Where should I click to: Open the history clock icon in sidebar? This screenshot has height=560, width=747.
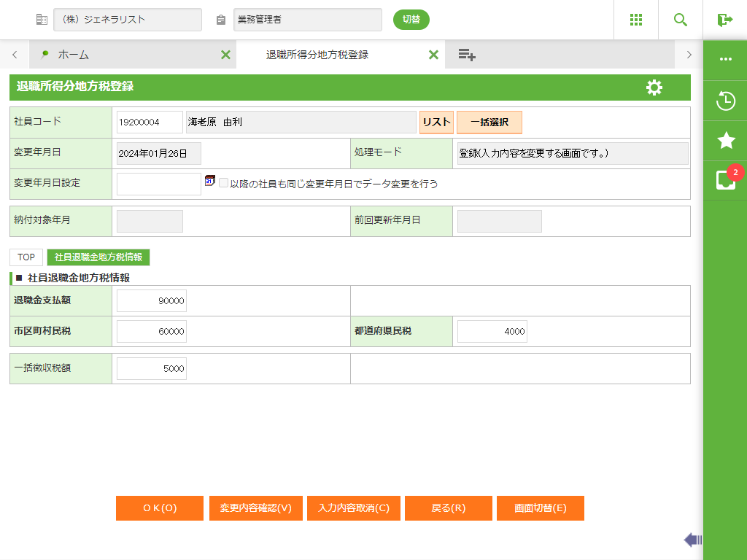coord(725,101)
